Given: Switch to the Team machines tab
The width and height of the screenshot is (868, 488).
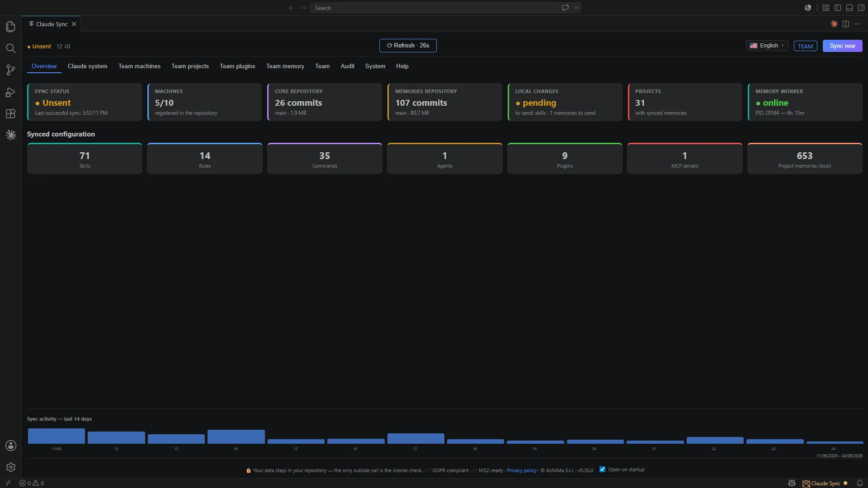Looking at the screenshot, I should pyautogui.click(x=139, y=66).
